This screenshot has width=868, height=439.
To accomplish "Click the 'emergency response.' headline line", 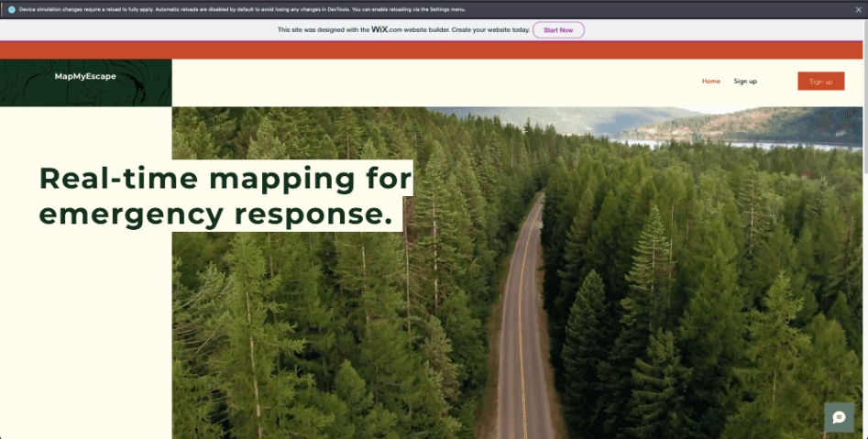I will 215,214.
